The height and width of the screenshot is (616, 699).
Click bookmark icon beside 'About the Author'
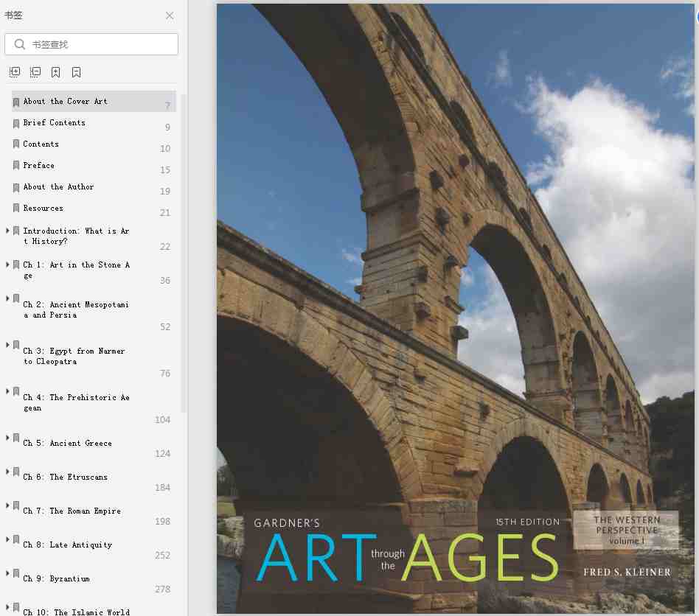point(16,187)
